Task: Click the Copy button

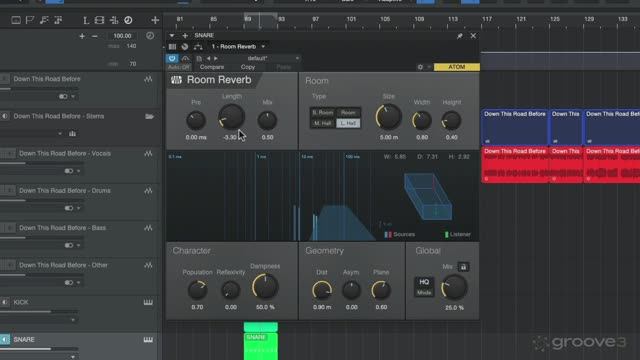Action: [x=248, y=67]
